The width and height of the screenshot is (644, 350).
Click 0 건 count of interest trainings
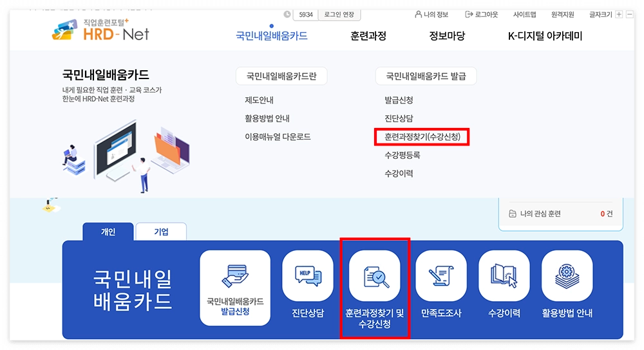(607, 214)
